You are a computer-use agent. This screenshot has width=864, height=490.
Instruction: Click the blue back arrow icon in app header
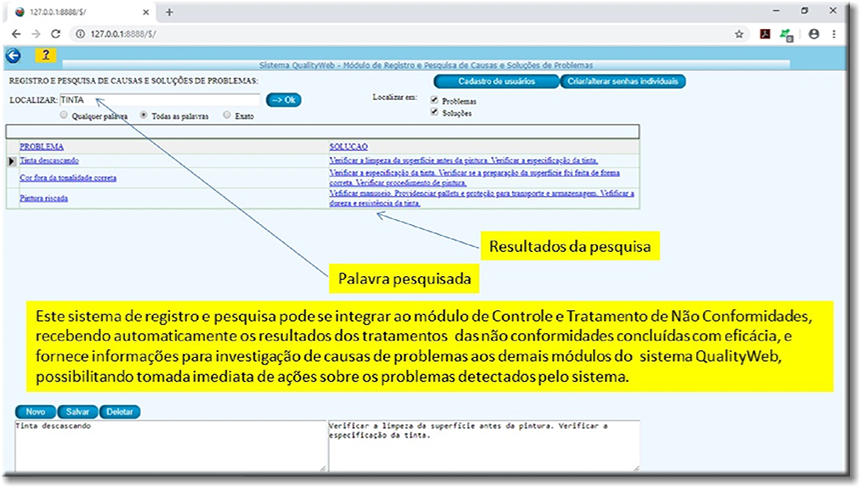coord(13,55)
